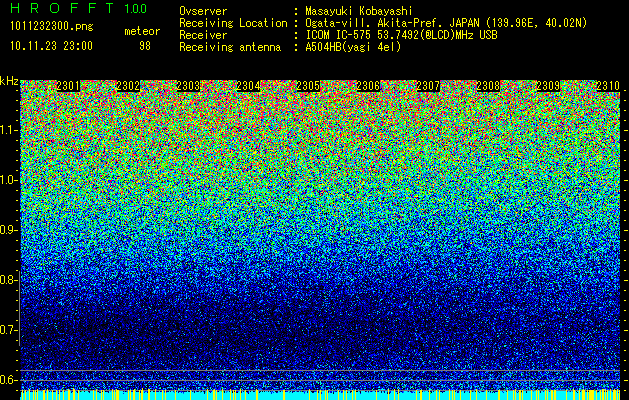
Task: Click the 0.7 frequency axis label
Action: [x=8, y=330]
